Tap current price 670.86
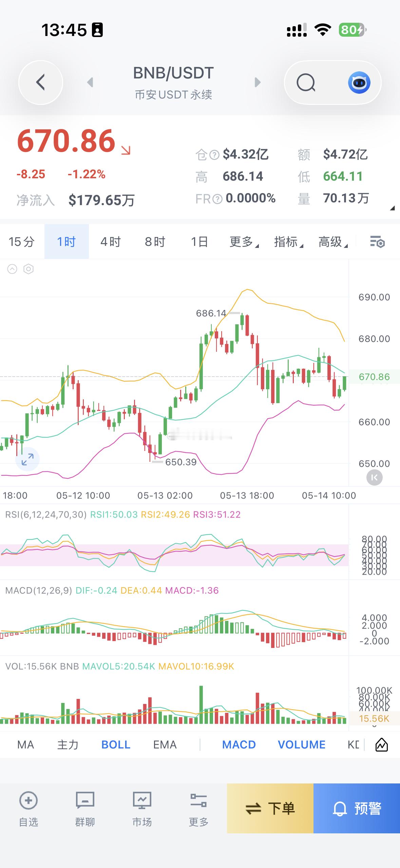This screenshot has width=400, height=868. click(x=66, y=141)
